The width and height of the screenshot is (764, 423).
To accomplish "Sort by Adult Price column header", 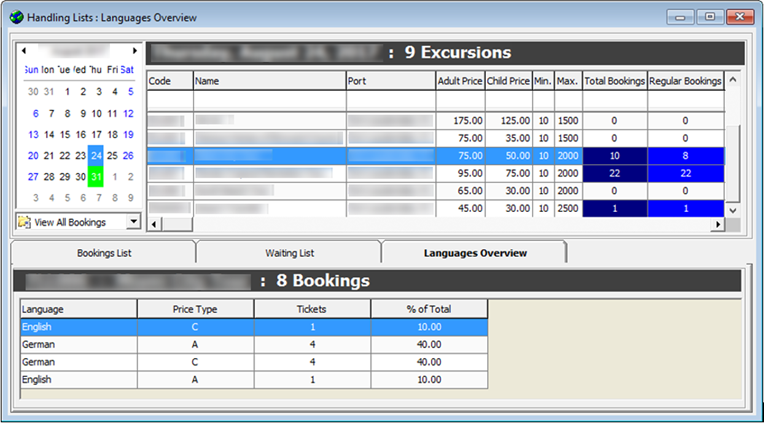I will point(460,81).
